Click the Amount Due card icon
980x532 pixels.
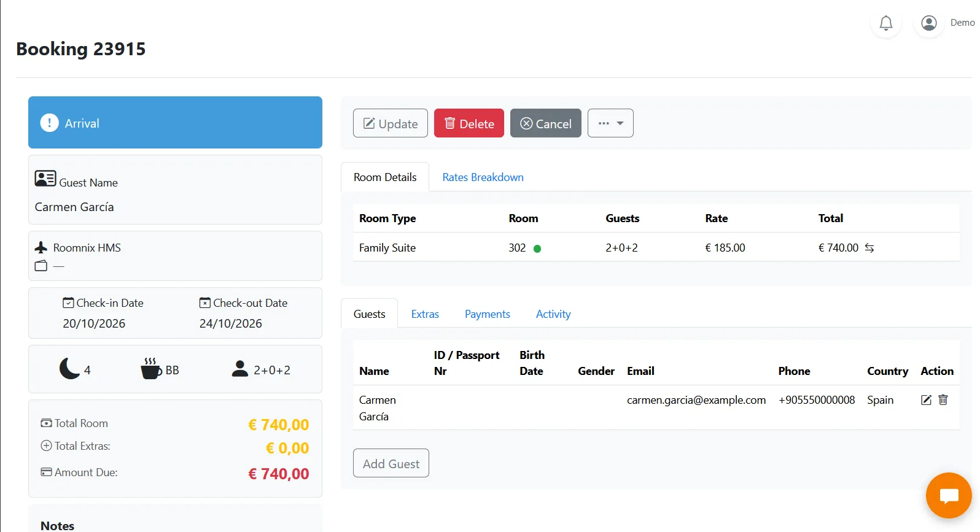(x=46, y=472)
